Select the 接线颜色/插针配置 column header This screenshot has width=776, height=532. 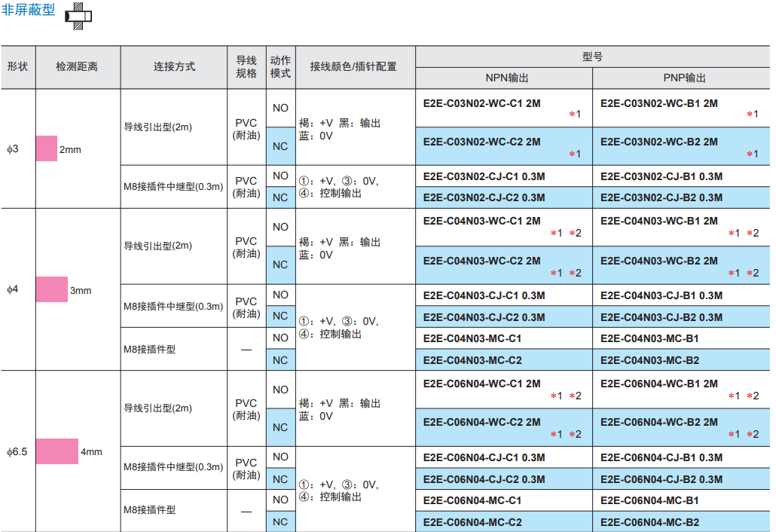click(x=355, y=67)
